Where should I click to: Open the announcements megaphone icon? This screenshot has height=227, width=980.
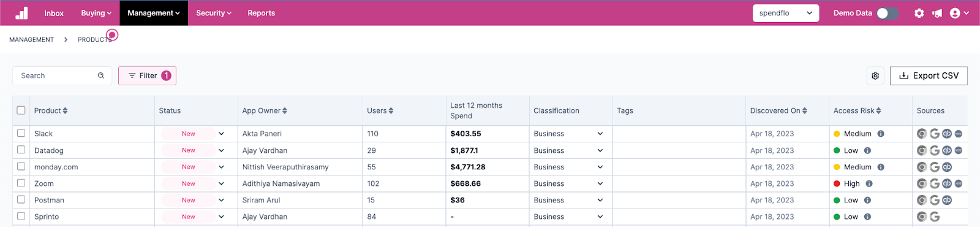[x=937, y=13]
